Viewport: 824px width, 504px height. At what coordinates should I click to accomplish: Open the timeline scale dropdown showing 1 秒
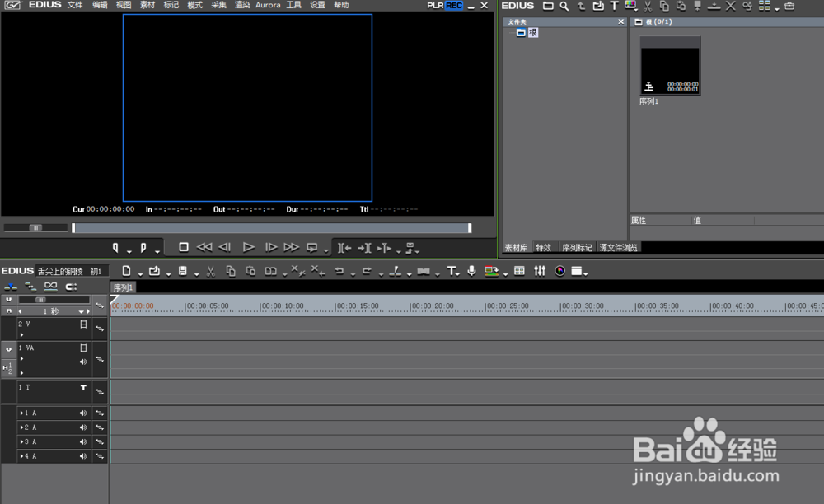81,312
